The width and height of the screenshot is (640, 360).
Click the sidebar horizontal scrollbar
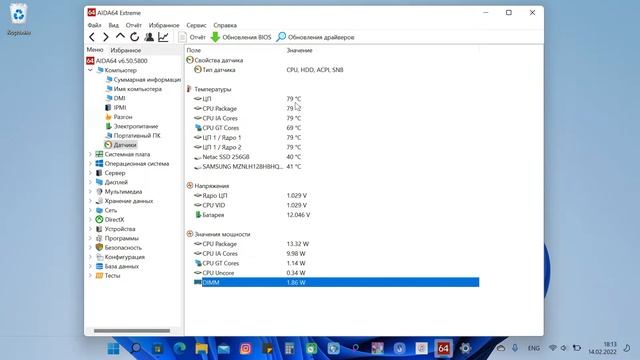[x=132, y=331]
